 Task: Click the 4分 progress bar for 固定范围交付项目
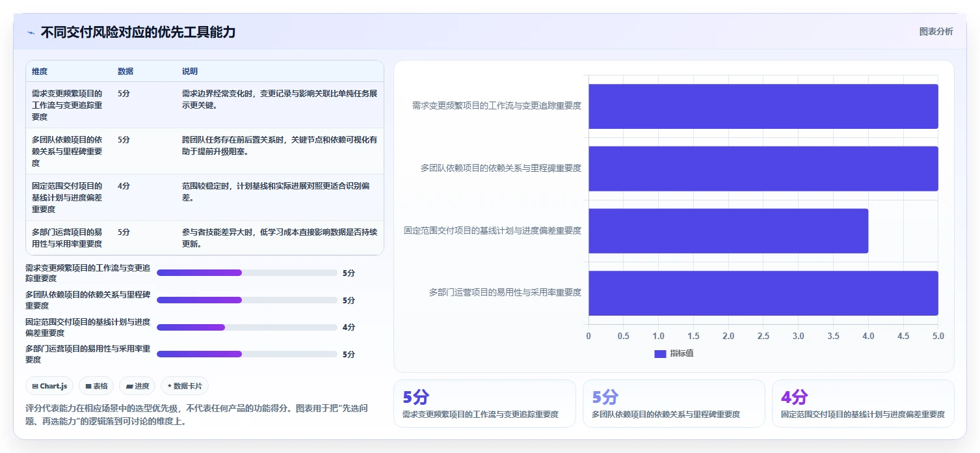(x=247, y=327)
